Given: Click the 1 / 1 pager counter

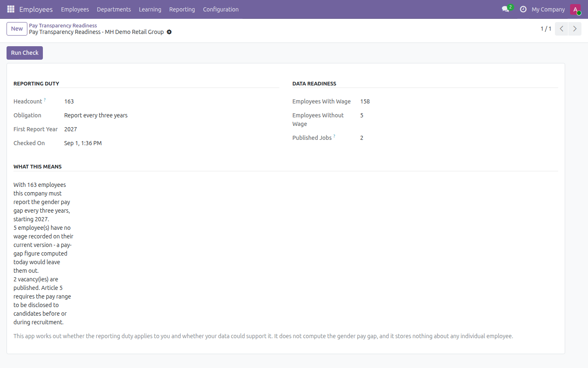Looking at the screenshot, I should tap(546, 29).
